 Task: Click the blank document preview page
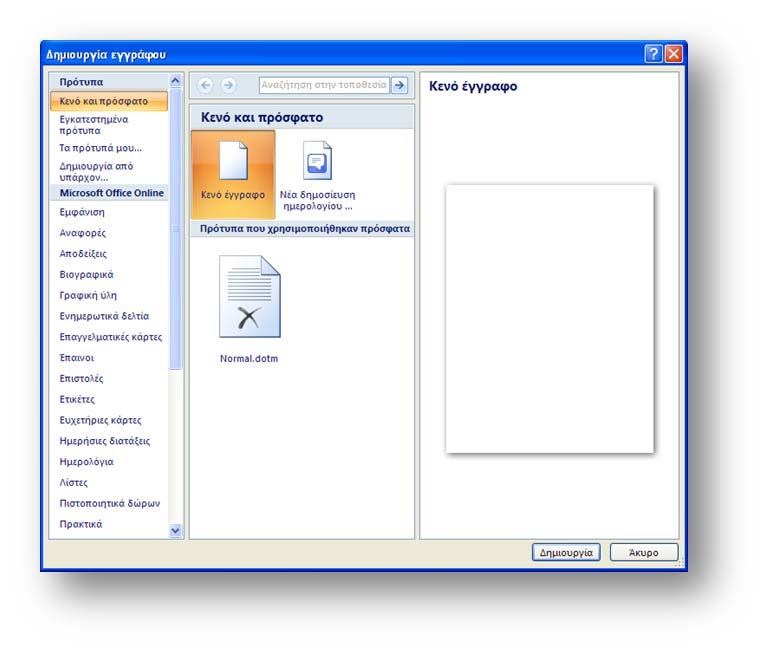point(550,319)
